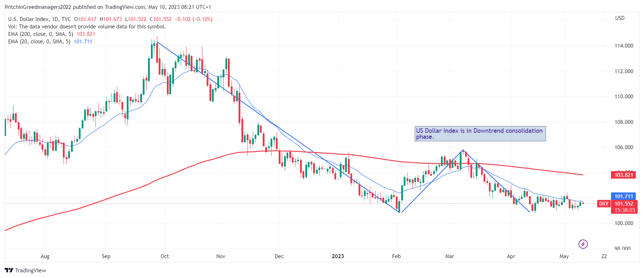Click the blue 101.711 price axis label
Image resolution: width=644 pixels, height=278 pixels.
coord(624,196)
